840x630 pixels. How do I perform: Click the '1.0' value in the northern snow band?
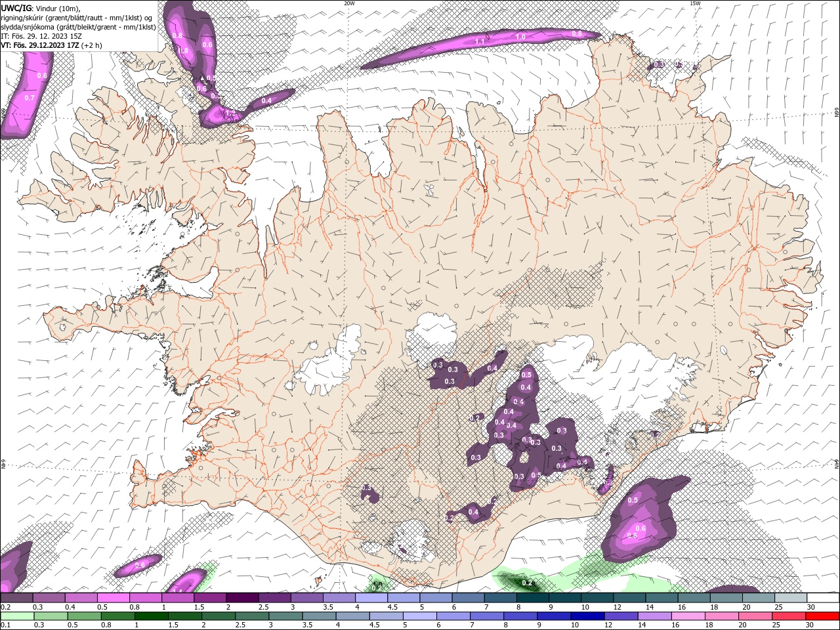point(520,37)
